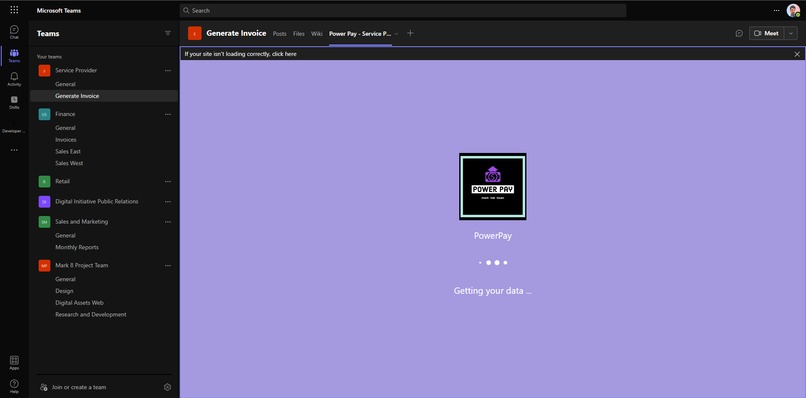806x398 pixels.
Task: Open the Chat section in the rail
Action: (x=14, y=32)
